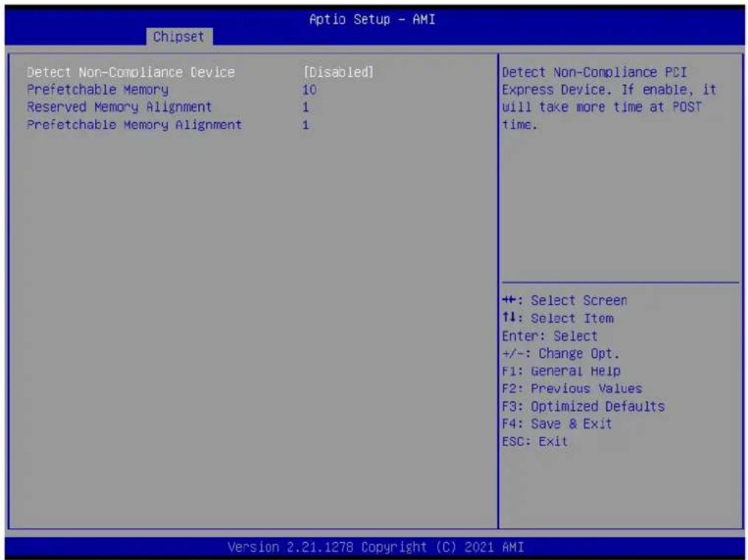Click the F2: Previous Values hint
Image resolution: width=748 pixels, height=560 pixels.
pyautogui.click(x=573, y=389)
